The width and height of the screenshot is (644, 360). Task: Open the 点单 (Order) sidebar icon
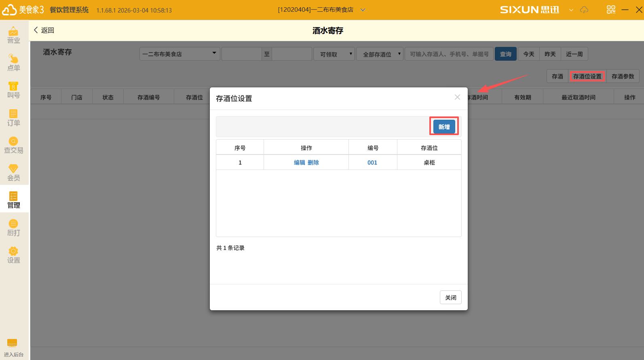[x=13, y=62]
